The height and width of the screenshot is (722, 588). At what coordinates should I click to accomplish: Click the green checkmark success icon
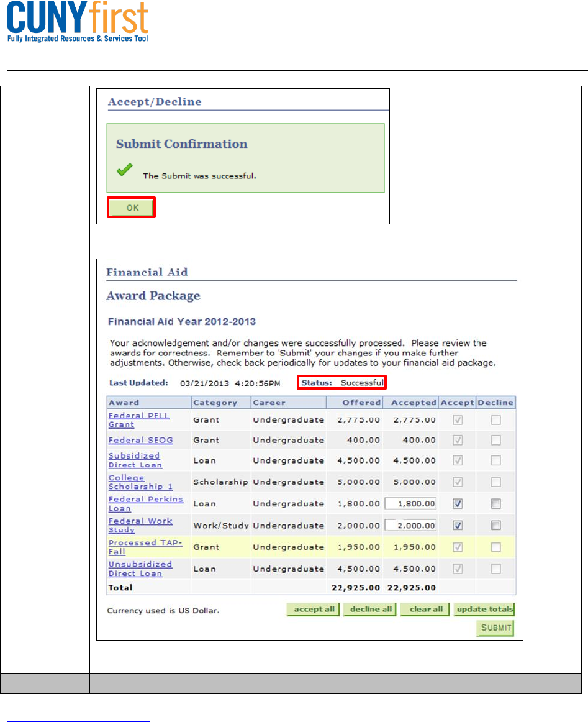pyautogui.click(x=124, y=170)
